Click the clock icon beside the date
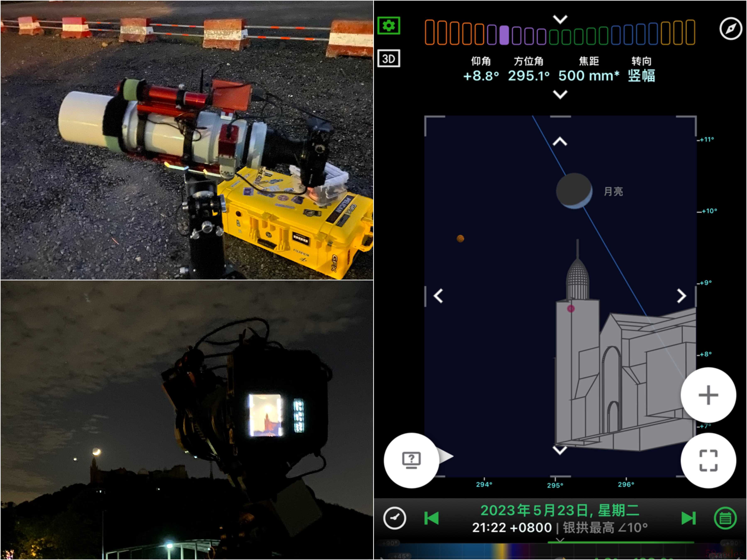This screenshot has height=560, width=747. click(x=394, y=518)
